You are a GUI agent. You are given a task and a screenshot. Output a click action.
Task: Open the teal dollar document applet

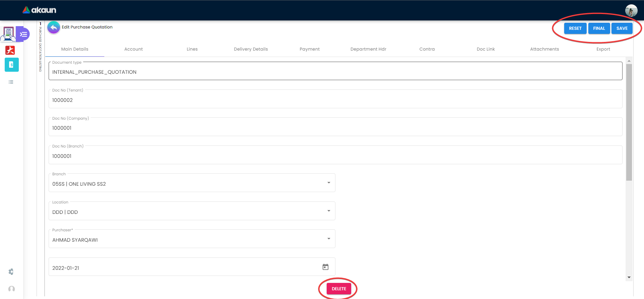coord(12,65)
